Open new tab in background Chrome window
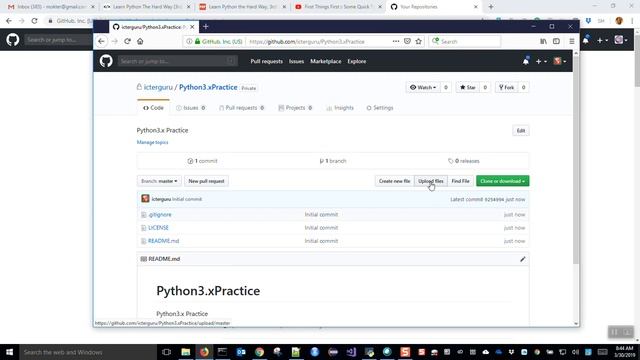Viewport: 640px width, 360px height. tap(491, 7)
